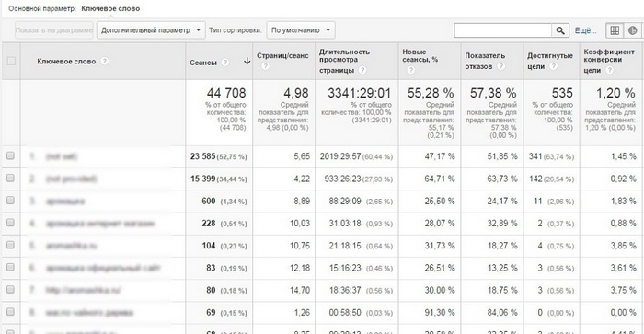Image resolution: width=644 pixels, height=334 pixels.
Task: Click the Сеансы descending sort arrow
Action: (x=247, y=62)
